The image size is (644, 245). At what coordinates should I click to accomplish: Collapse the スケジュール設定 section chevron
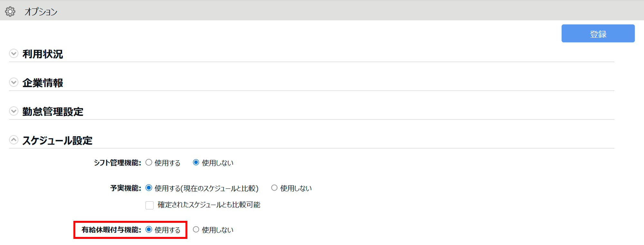tap(14, 140)
